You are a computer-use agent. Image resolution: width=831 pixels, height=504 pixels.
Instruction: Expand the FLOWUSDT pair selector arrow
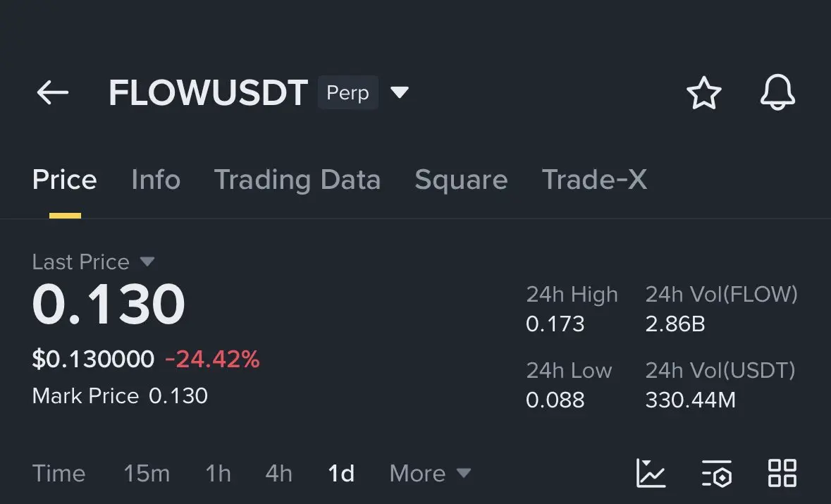click(x=400, y=92)
